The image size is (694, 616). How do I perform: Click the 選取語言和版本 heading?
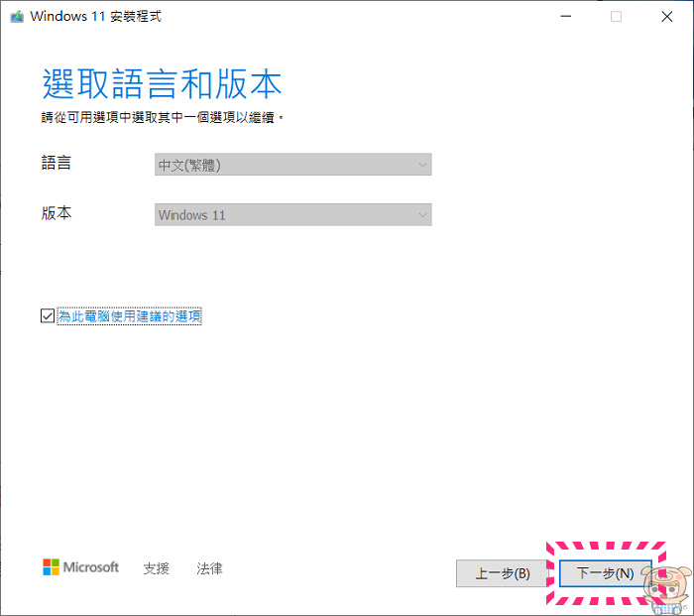[162, 84]
